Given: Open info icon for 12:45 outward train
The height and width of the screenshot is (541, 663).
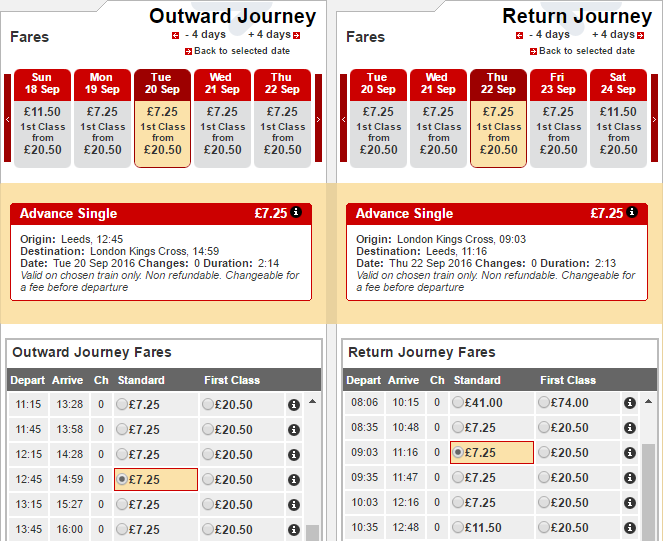Looking at the screenshot, I should 294,480.
